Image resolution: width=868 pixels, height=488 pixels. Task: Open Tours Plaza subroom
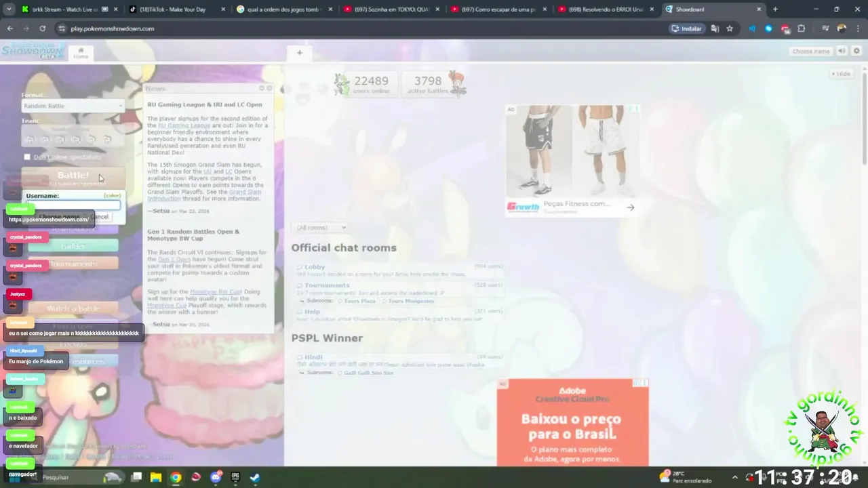pos(356,301)
